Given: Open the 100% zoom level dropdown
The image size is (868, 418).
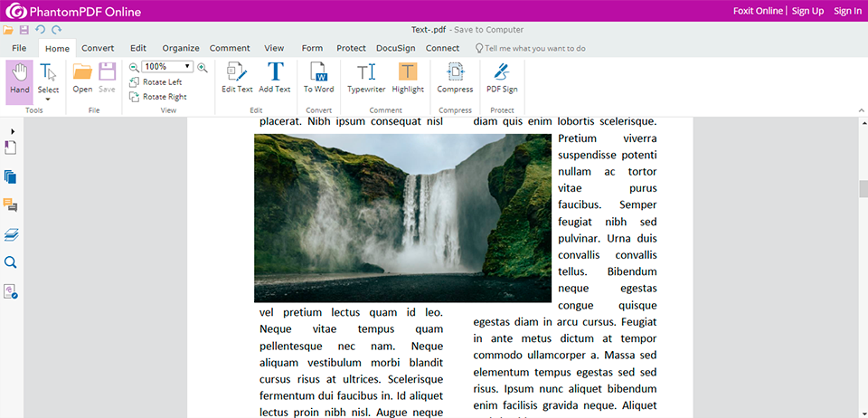Looking at the screenshot, I should click(187, 67).
